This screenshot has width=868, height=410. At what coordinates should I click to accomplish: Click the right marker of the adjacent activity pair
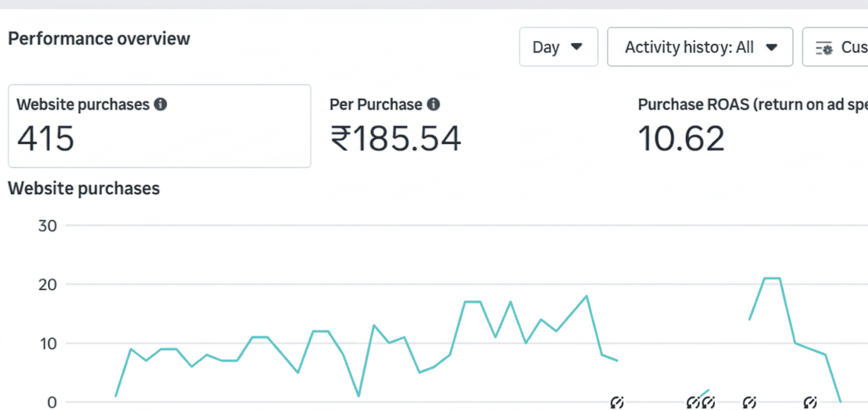coord(709,402)
